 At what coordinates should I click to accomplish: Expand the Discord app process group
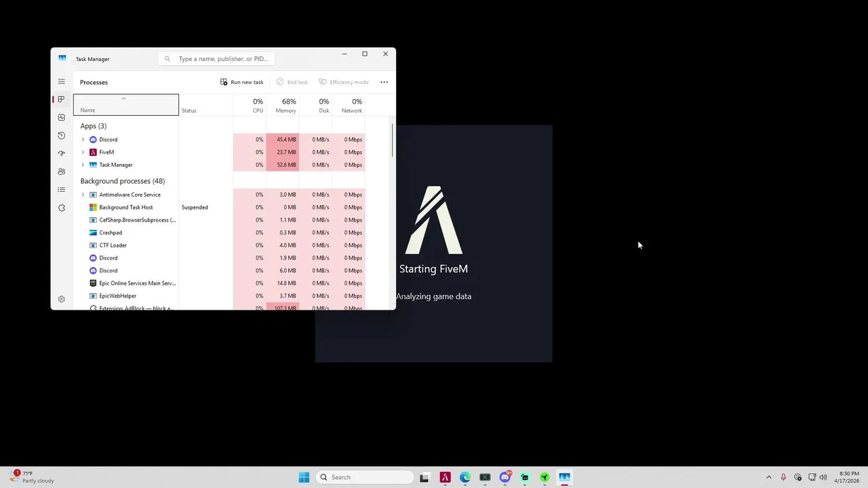tap(83, 140)
